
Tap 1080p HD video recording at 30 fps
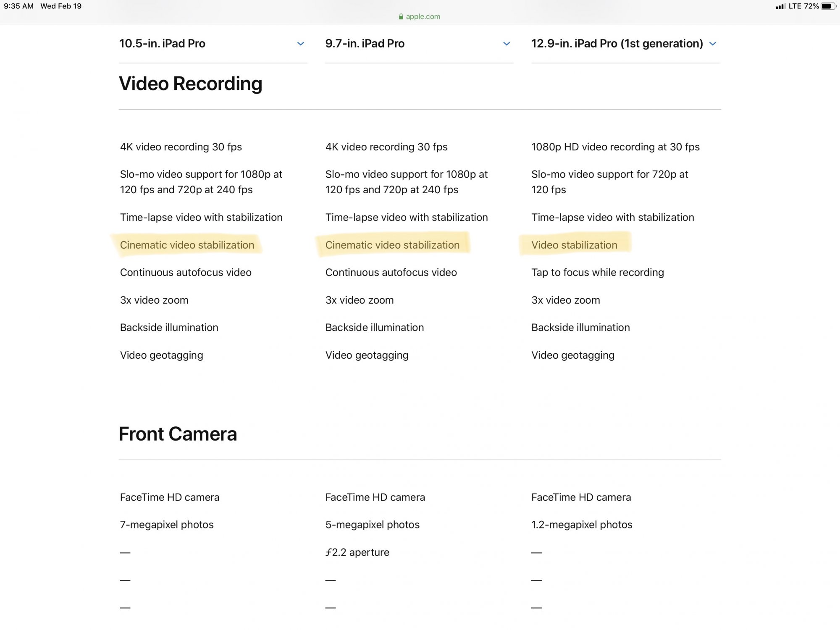click(x=615, y=147)
